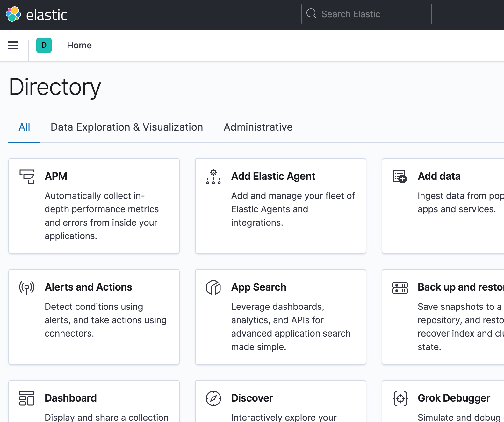Open the Add data title
Viewport: 504px width, 422px height.
439,176
